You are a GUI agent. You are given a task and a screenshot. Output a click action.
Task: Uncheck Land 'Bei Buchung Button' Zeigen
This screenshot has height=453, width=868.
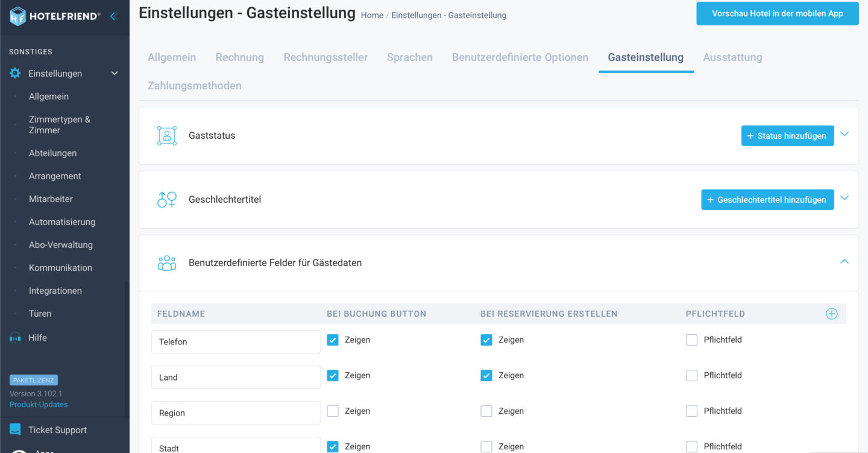pos(333,375)
